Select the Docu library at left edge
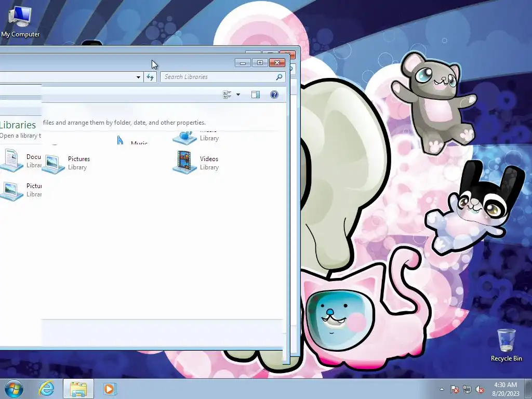This screenshot has width=532, height=399. (x=20, y=160)
